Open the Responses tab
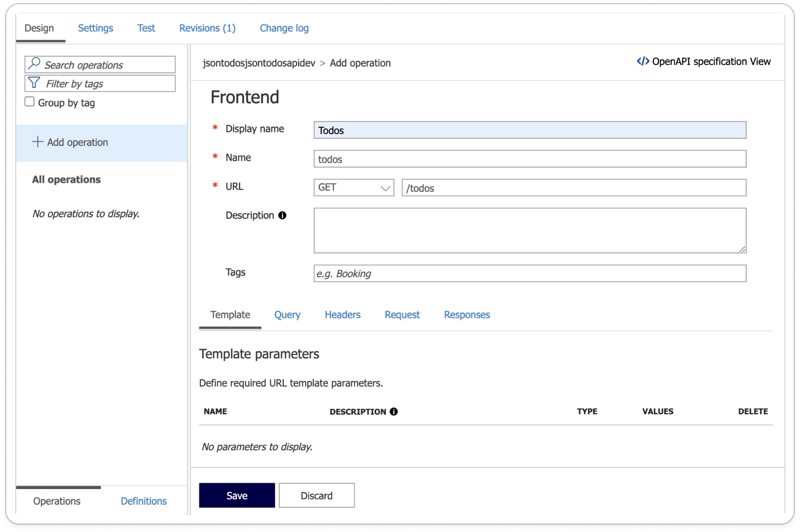800x532 pixels. pyautogui.click(x=466, y=315)
